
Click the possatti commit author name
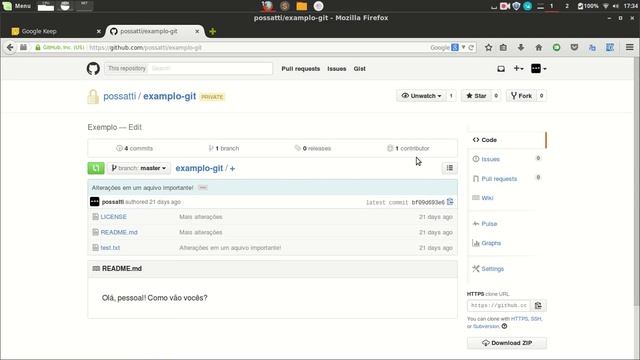[x=113, y=202]
